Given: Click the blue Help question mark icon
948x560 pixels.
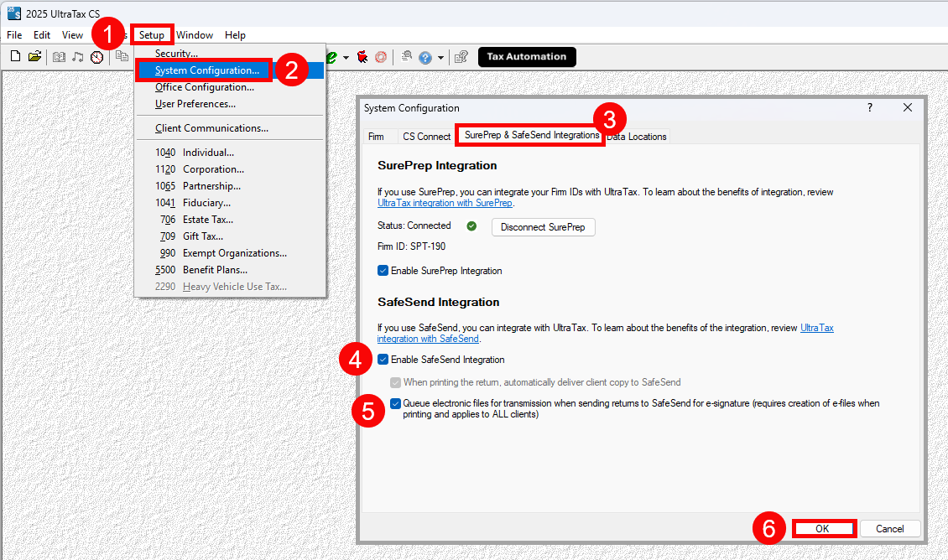Looking at the screenshot, I should [x=425, y=57].
